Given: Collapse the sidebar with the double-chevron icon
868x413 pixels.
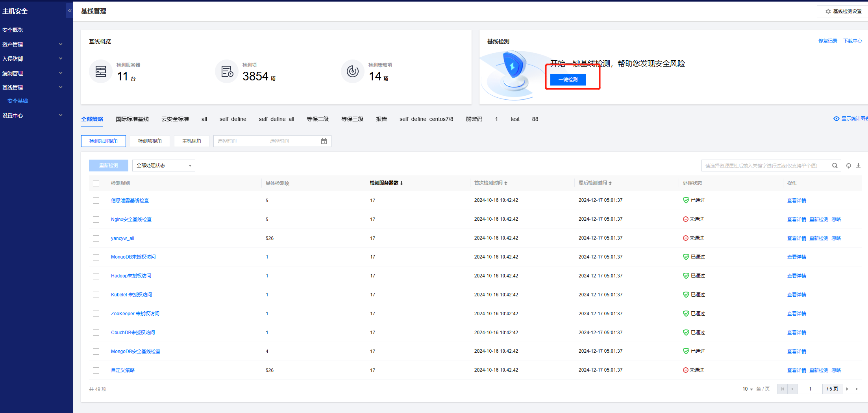Looking at the screenshot, I should point(70,11).
